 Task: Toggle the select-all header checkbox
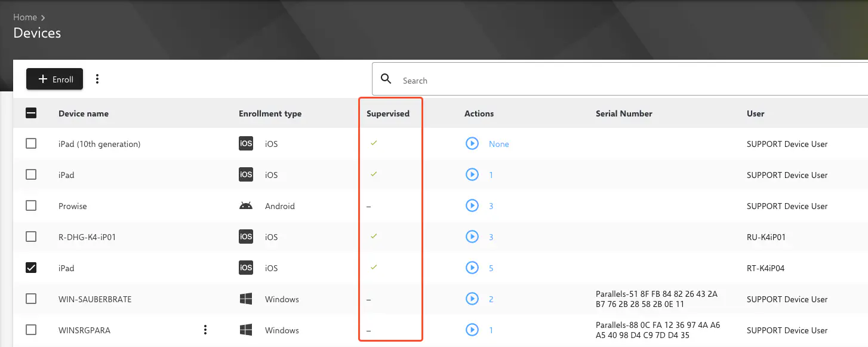pos(31,113)
